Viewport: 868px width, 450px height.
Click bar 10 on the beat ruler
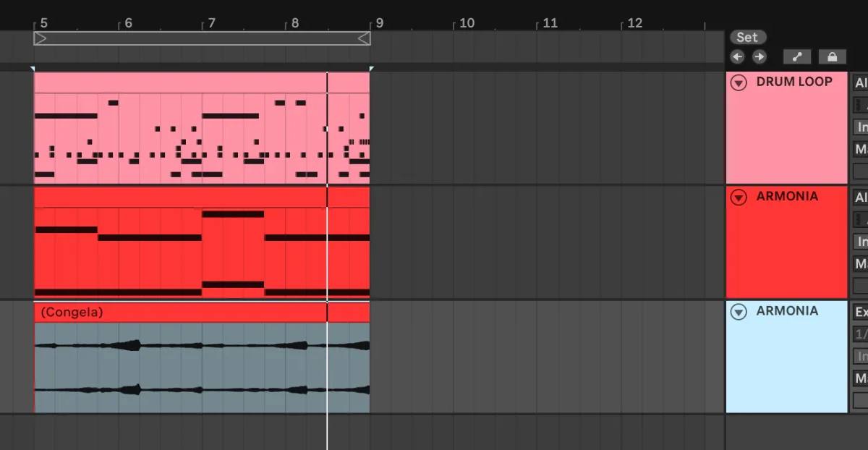(x=467, y=23)
